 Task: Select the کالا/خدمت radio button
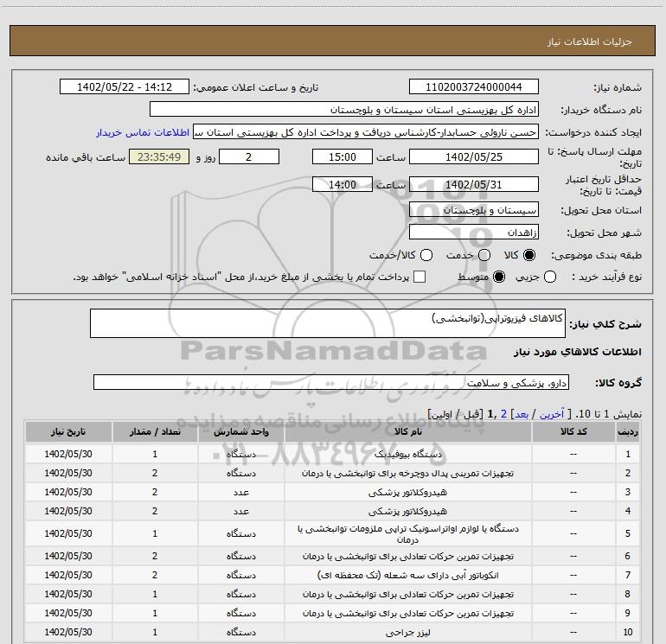click(x=426, y=255)
